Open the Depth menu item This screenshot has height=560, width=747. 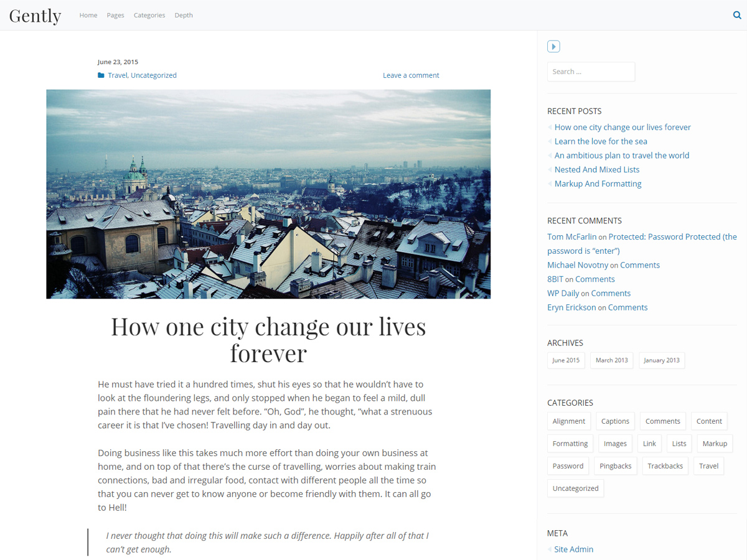(184, 15)
